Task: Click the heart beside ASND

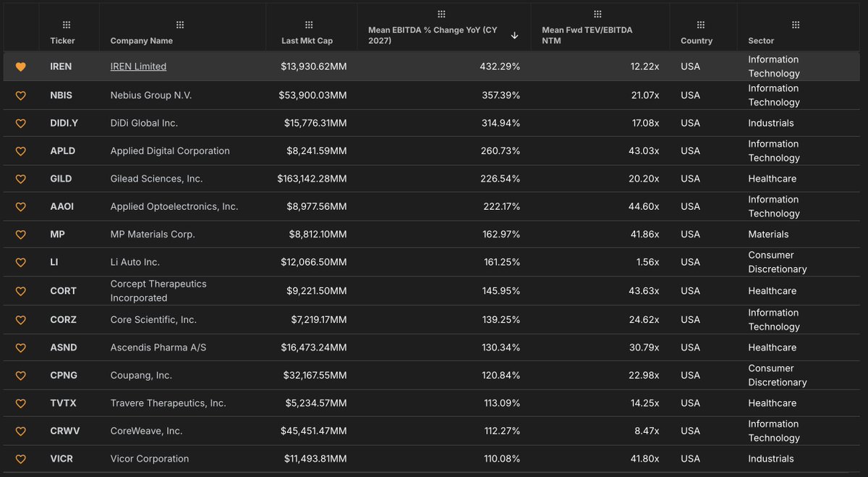Action: 20,347
